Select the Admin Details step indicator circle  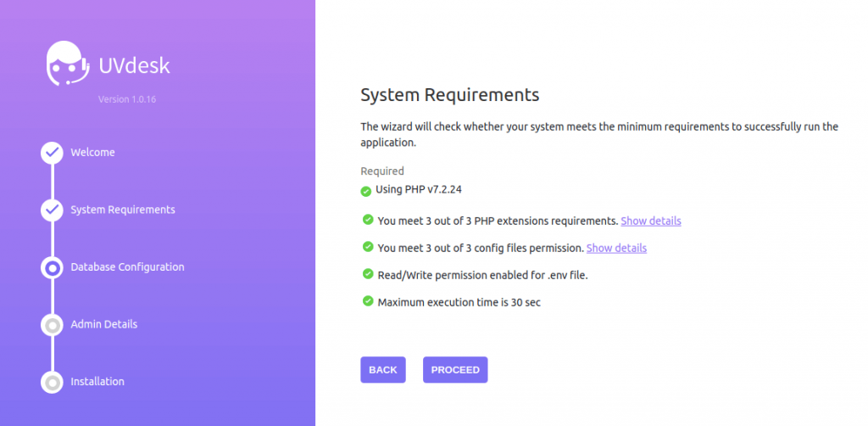pos(52,325)
